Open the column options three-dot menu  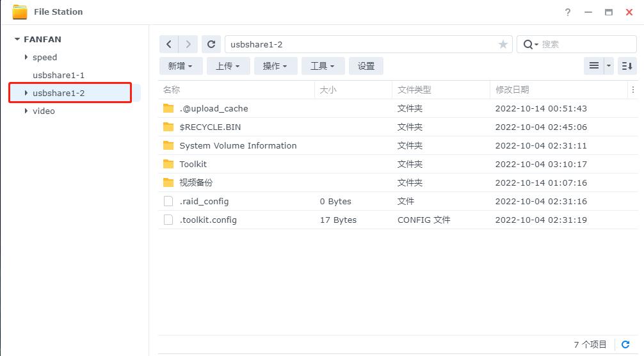tap(633, 90)
